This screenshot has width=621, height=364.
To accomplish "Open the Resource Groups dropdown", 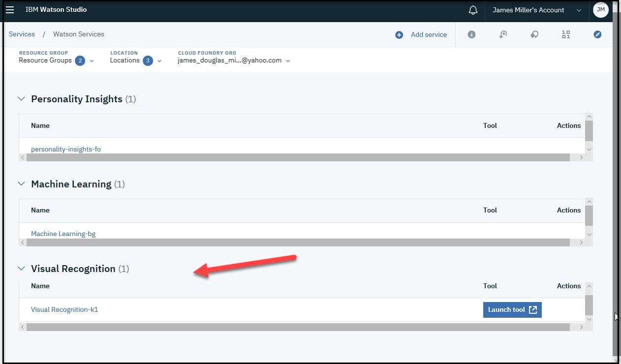I will 56,61.
